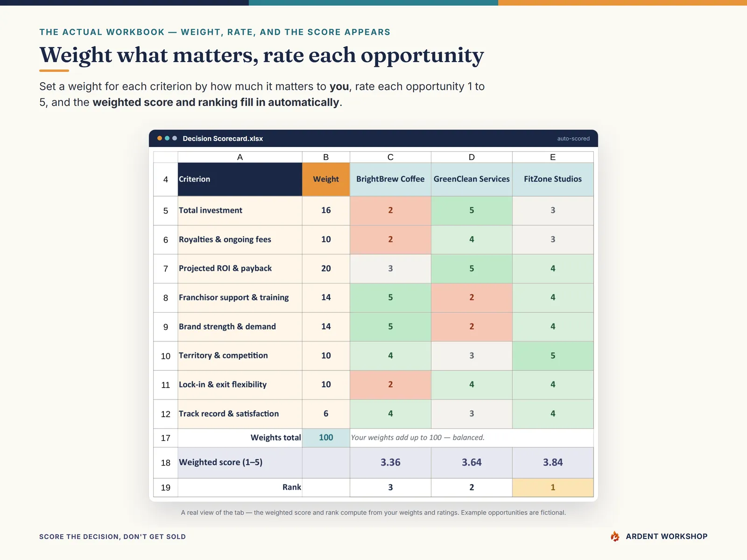Image resolution: width=747 pixels, height=560 pixels.
Task: Select row 4 header number
Action: pyautogui.click(x=166, y=179)
